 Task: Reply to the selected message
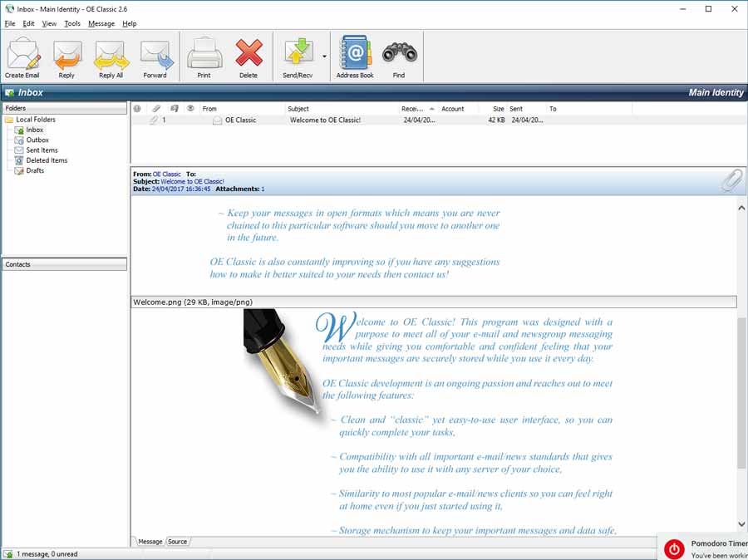pyautogui.click(x=67, y=57)
